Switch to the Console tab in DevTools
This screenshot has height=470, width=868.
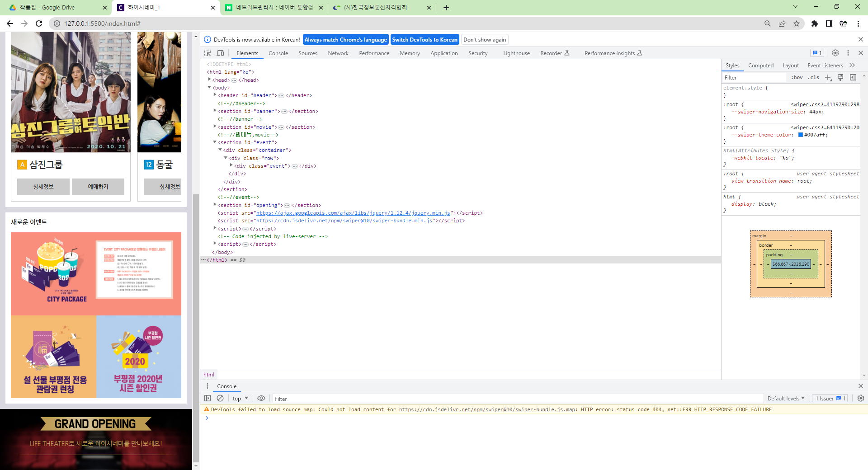click(278, 53)
